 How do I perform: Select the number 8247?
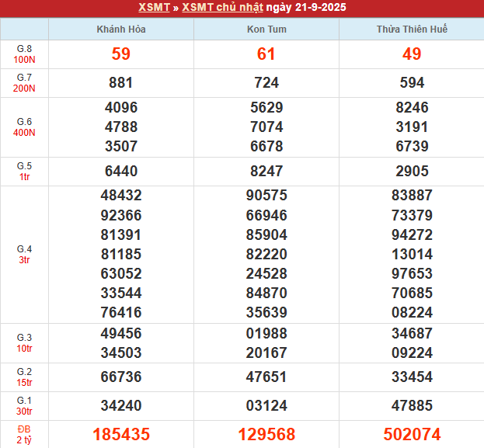click(266, 172)
